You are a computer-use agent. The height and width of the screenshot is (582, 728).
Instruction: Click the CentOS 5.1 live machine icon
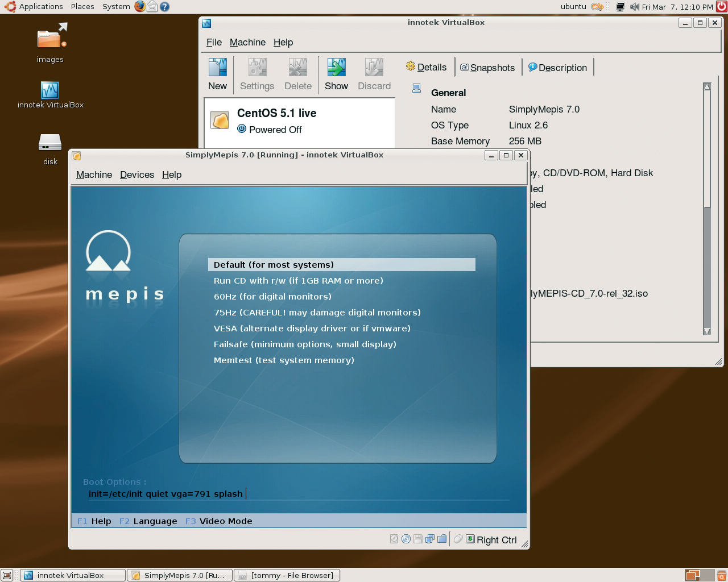(x=220, y=120)
